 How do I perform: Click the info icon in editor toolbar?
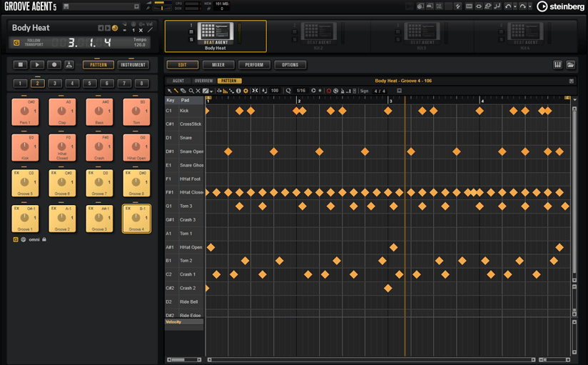coord(238,91)
